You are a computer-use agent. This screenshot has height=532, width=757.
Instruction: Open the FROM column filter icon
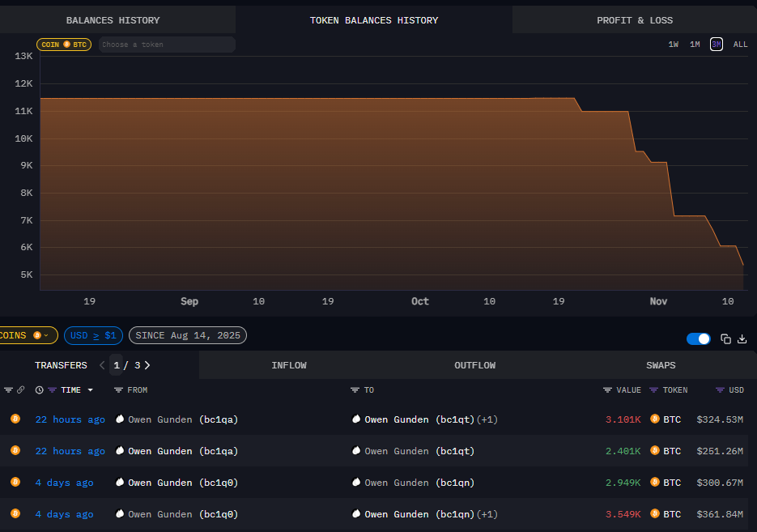[118, 390]
